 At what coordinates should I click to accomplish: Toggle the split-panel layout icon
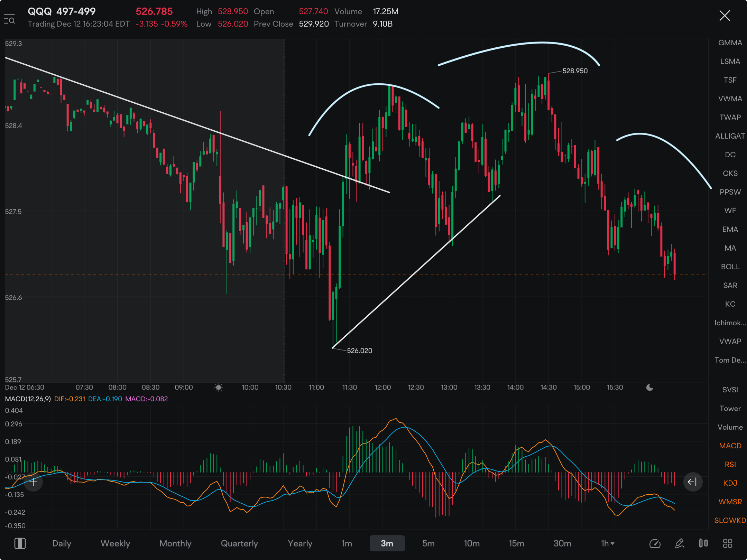[20, 543]
